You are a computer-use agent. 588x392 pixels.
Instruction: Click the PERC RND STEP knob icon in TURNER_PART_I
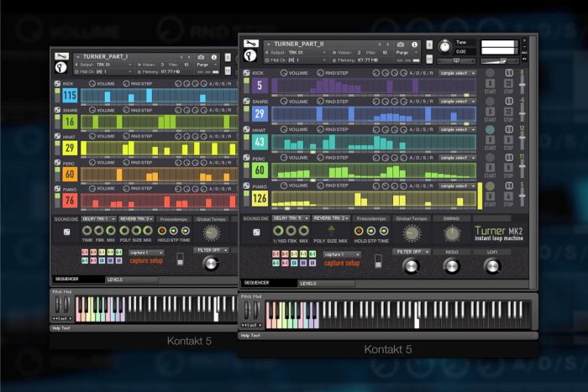(126, 162)
